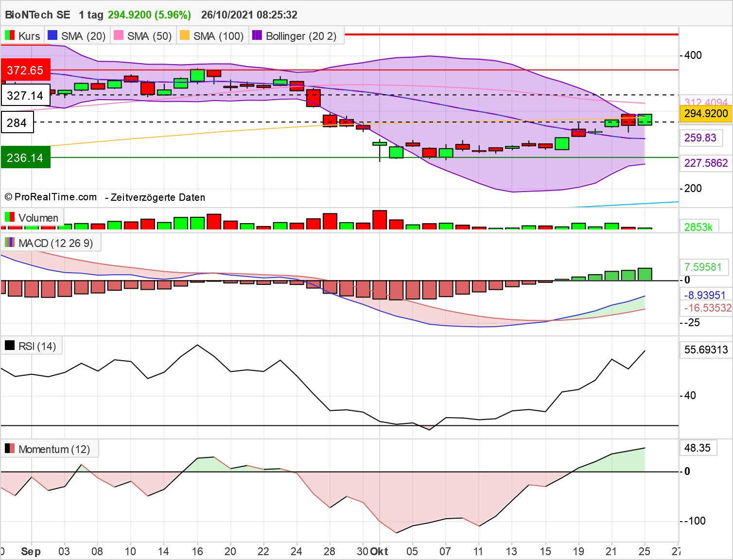This screenshot has width=733, height=560.
Task: Click the red-green Kurs legend swatch
Action: point(9,35)
